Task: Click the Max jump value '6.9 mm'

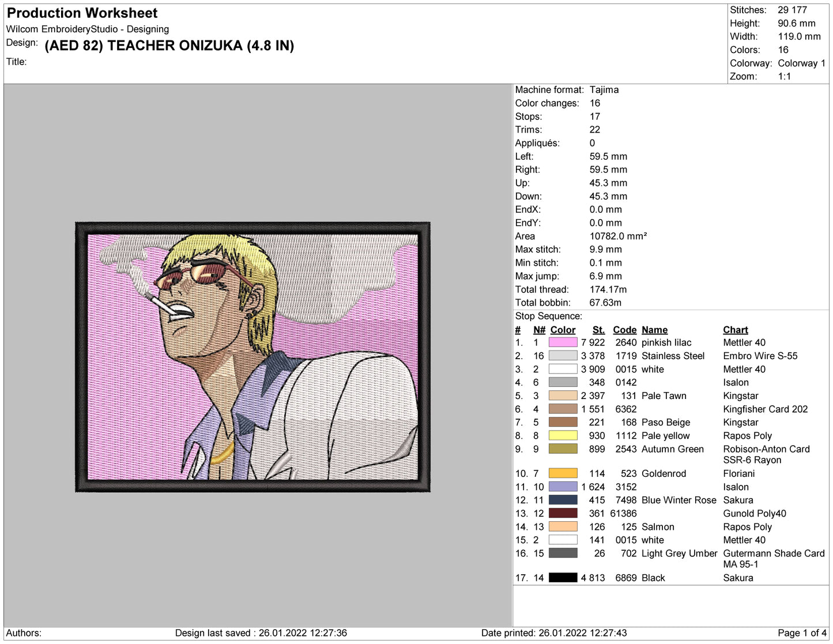Action: tap(605, 276)
